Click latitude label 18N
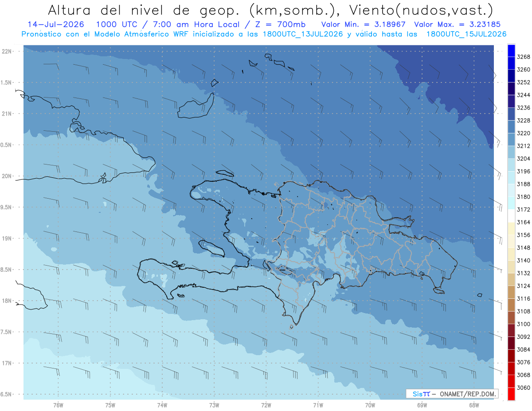The width and height of the screenshot is (532, 411). coord(7,301)
